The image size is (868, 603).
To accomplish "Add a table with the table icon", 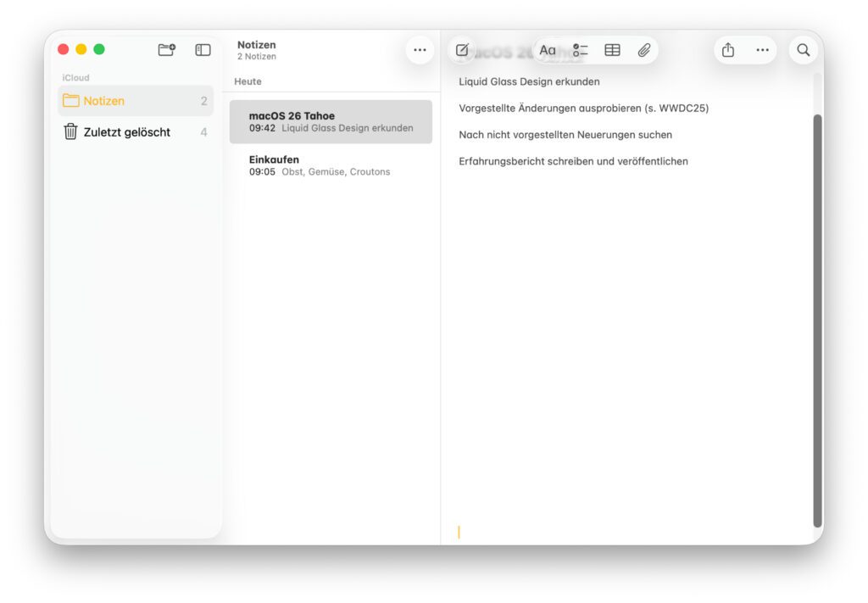I will [x=612, y=50].
